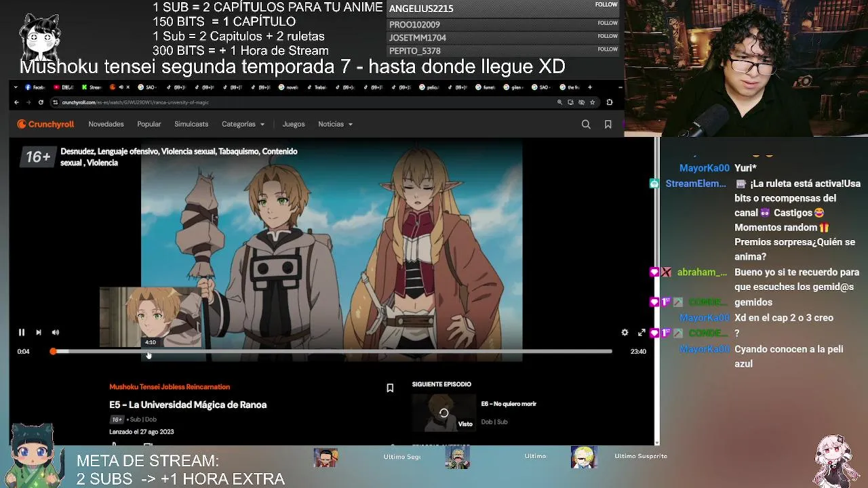Expand the Categorías dropdown
Image resolution: width=868 pixels, height=488 pixels.
pos(243,124)
